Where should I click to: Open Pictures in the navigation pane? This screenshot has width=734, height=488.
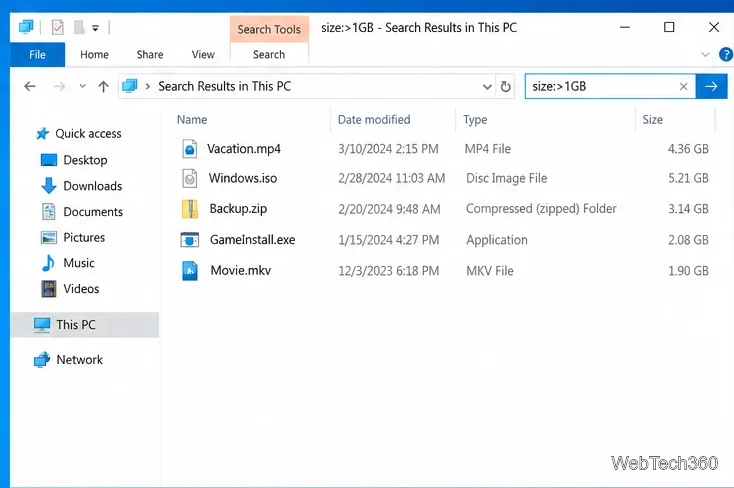tap(73, 237)
